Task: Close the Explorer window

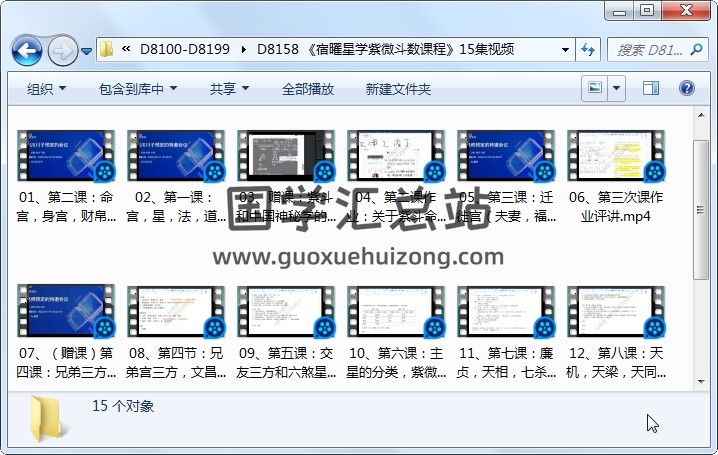Action: (x=685, y=10)
